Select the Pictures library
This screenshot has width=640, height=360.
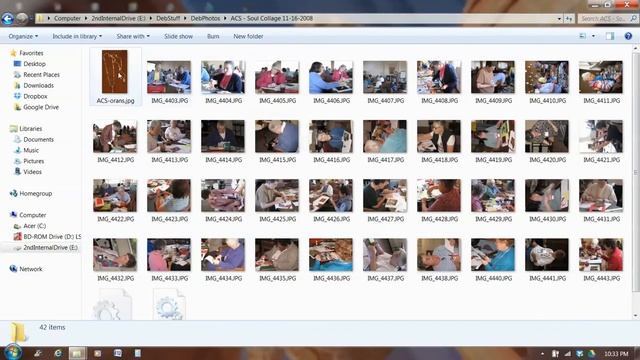coord(33,161)
